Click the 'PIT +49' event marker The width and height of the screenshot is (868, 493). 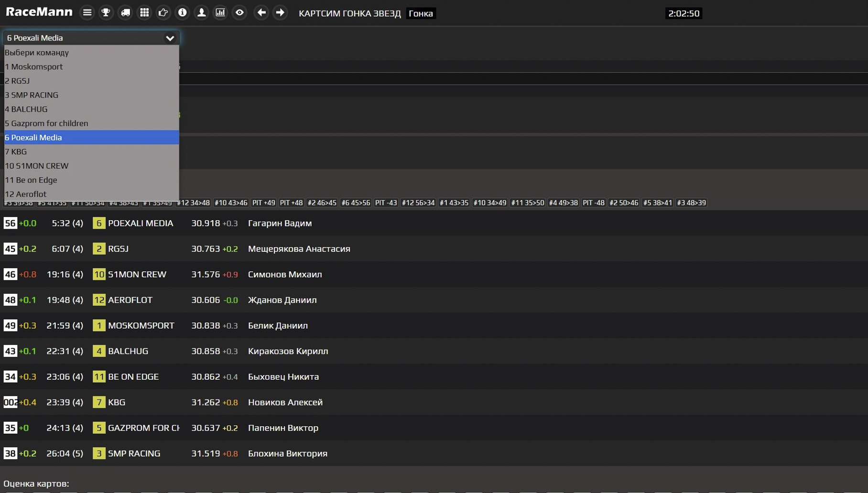(263, 203)
